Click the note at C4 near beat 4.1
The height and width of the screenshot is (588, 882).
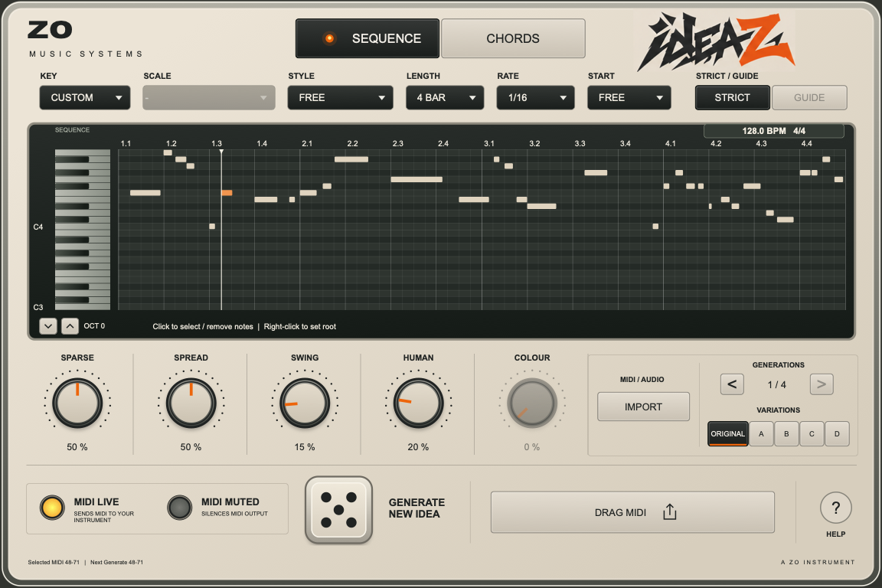655,226
